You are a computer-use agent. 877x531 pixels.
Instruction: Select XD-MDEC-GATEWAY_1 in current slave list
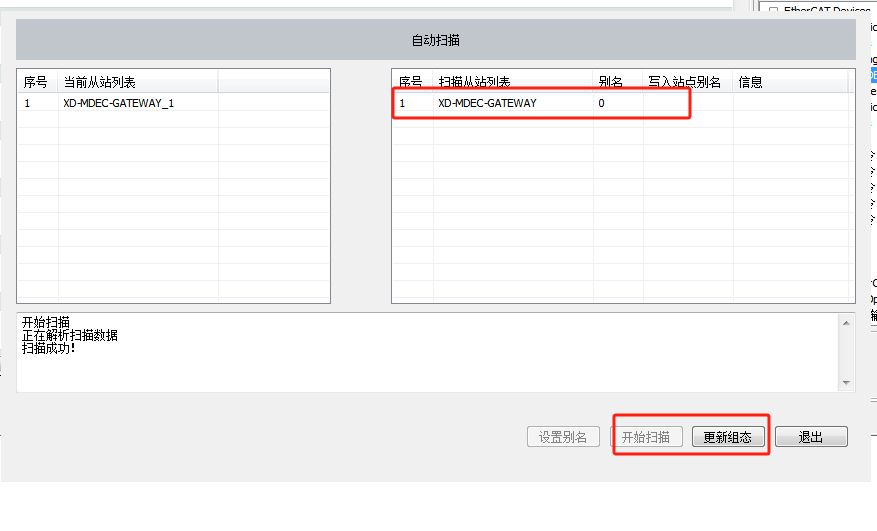[119, 103]
